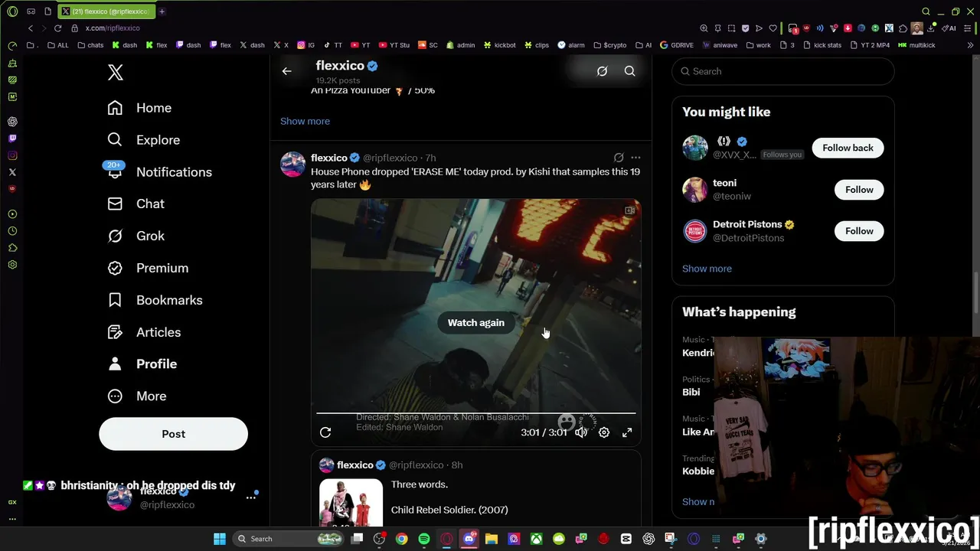Enter fullscreen on the video
Image resolution: width=980 pixels, height=551 pixels.
627,432
